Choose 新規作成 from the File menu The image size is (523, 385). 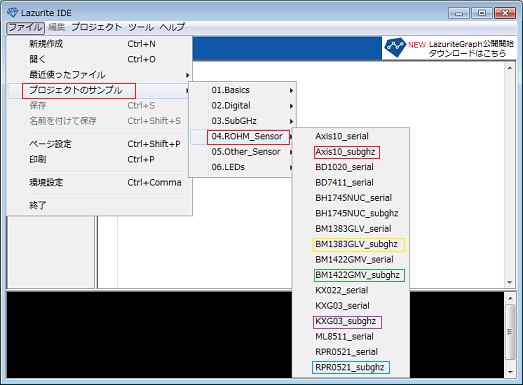click(99, 44)
